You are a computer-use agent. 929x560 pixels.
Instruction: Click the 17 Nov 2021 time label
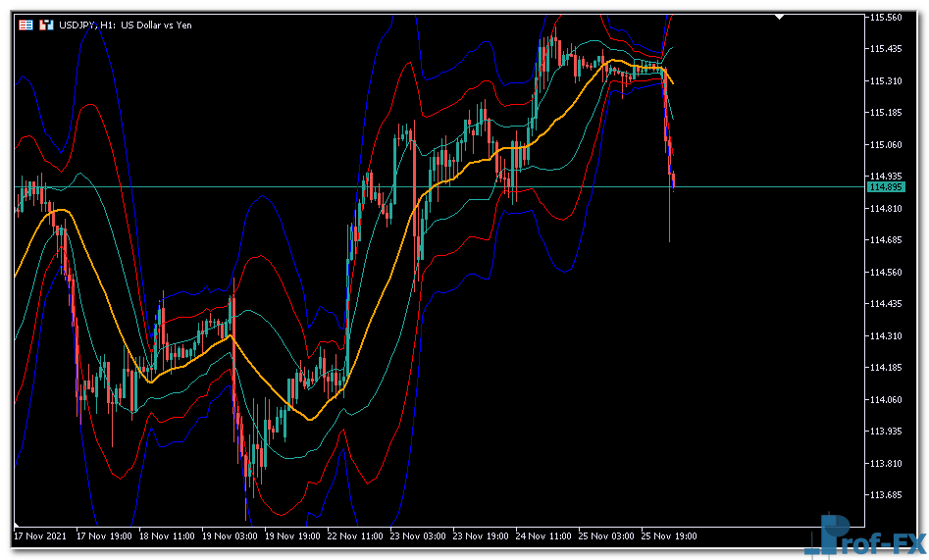pos(41,536)
